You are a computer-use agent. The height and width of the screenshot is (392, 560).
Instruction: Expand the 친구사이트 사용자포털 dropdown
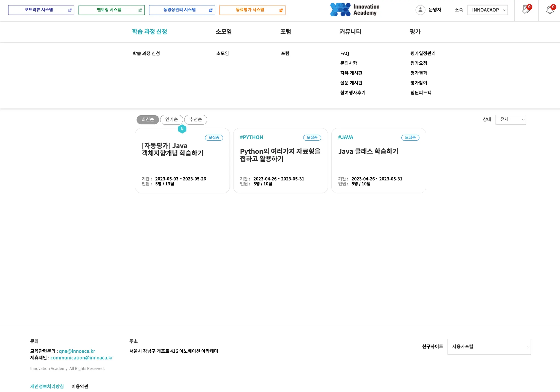[x=489, y=347]
